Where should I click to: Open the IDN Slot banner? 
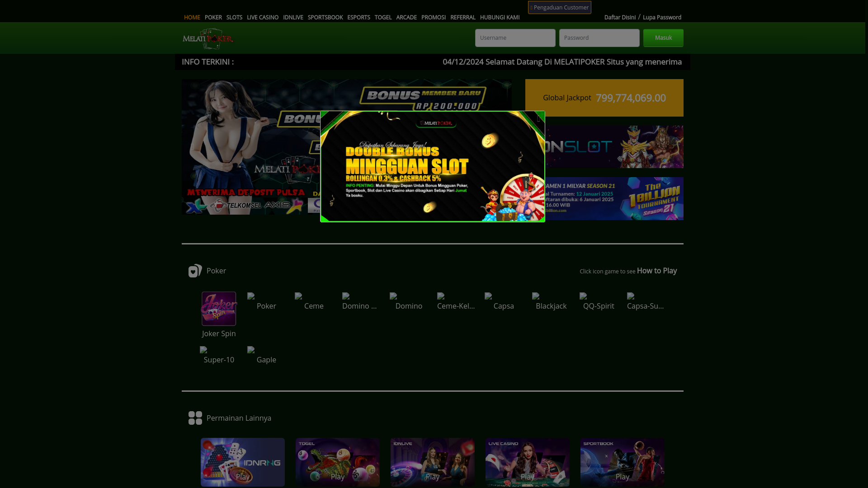(x=614, y=147)
